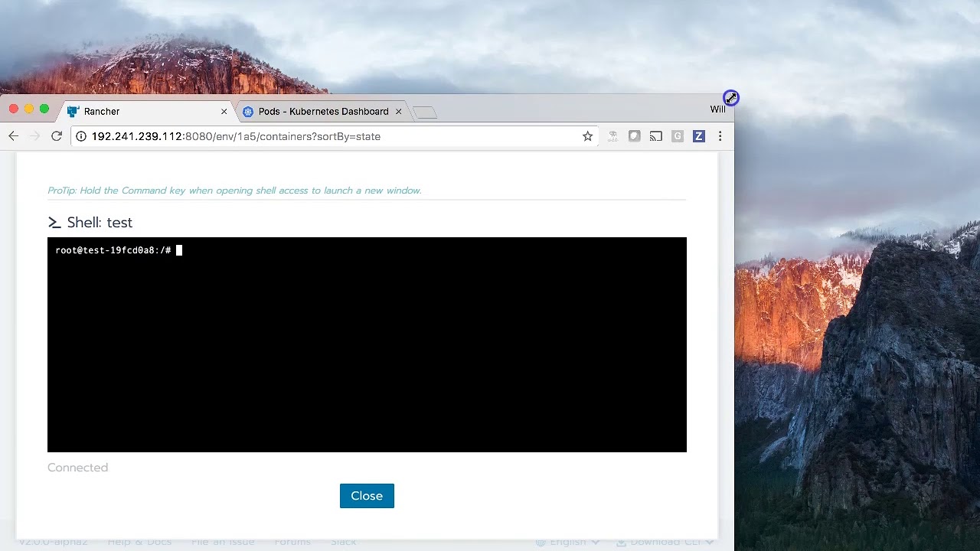Image resolution: width=980 pixels, height=551 pixels.
Task: Maximize the Chrome window with green button
Action: (44, 109)
